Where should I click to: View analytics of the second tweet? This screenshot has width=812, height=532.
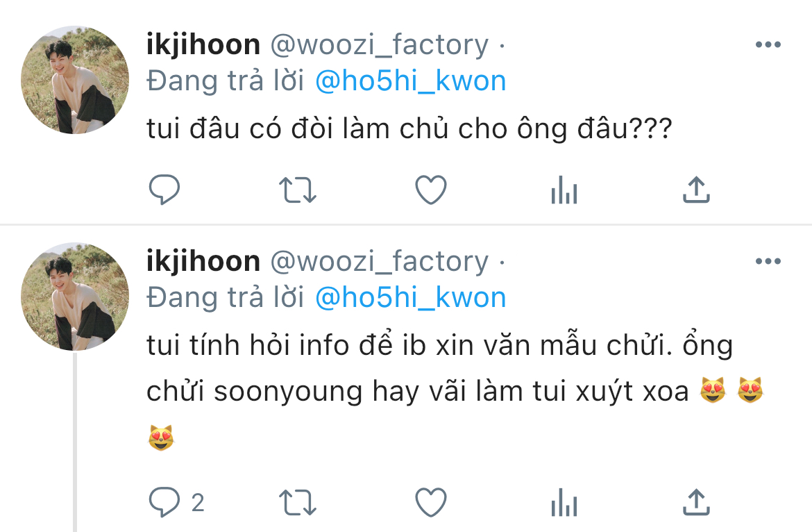[564, 502]
